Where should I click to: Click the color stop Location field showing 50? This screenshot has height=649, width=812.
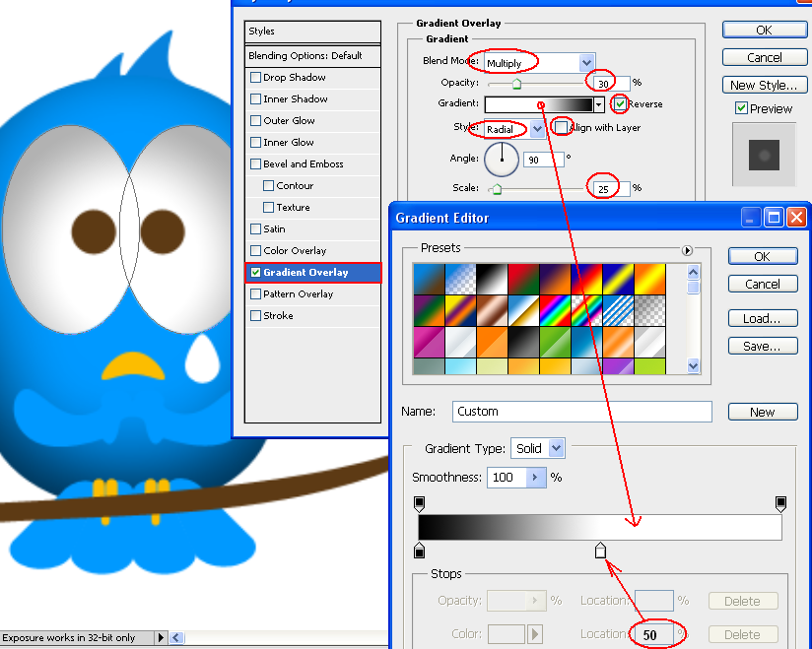(654, 634)
